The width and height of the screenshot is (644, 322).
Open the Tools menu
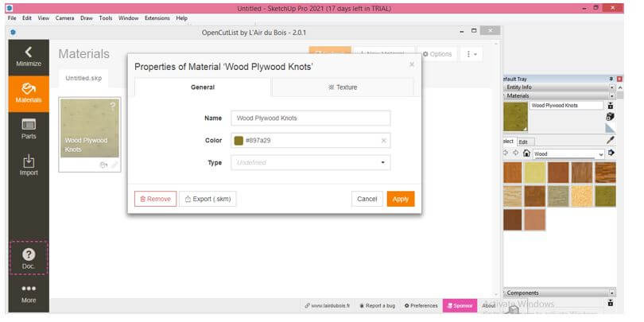pyautogui.click(x=106, y=18)
